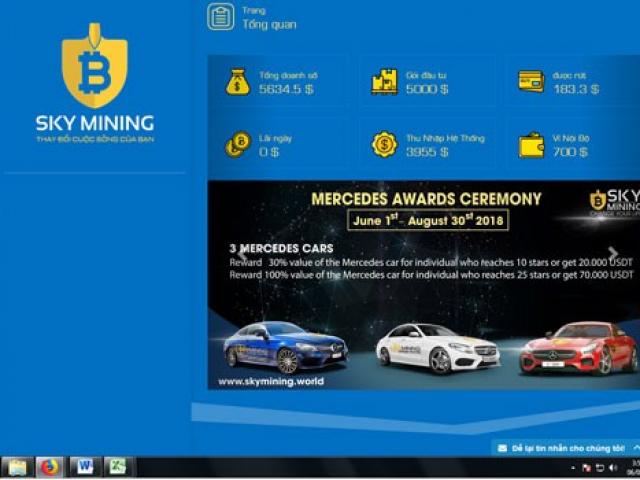This screenshot has width=640, height=480.
Task: Open Firefox from the taskbar
Action: coord(49,467)
